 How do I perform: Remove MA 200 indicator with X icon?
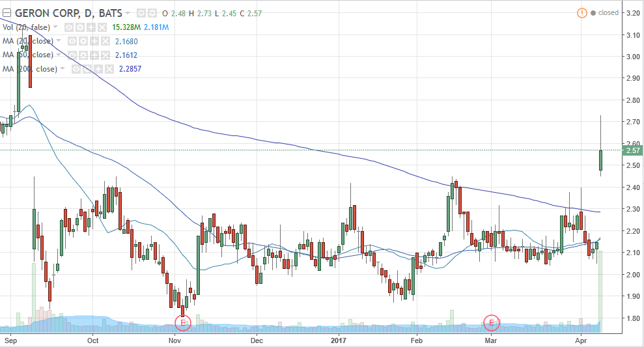[109, 69]
